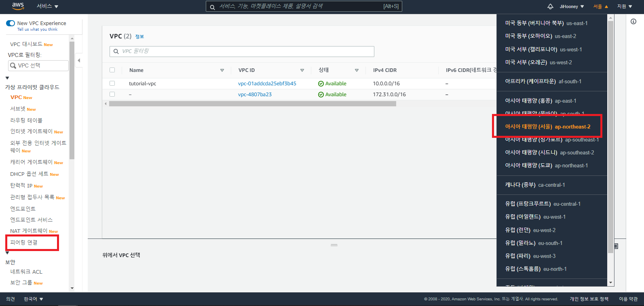Click the info circle icon at right edge

[x=633, y=21]
